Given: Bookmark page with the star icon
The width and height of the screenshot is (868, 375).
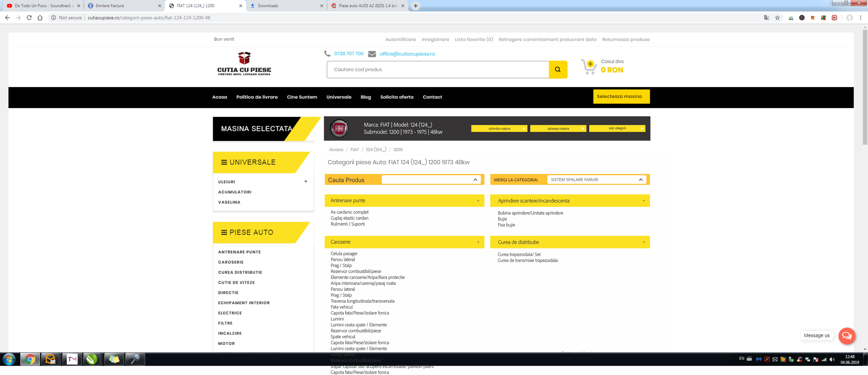Looking at the screenshot, I should point(777,18).
